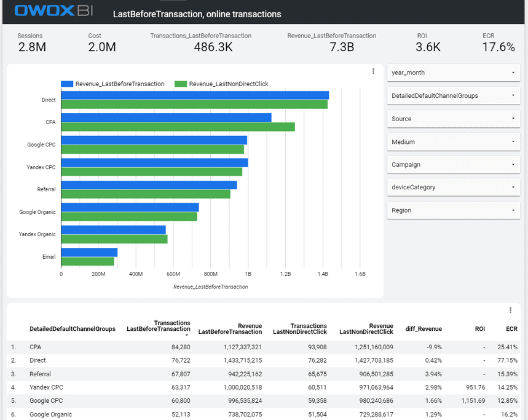
Task: Open the table three-dot options menu
Action: 510,310
